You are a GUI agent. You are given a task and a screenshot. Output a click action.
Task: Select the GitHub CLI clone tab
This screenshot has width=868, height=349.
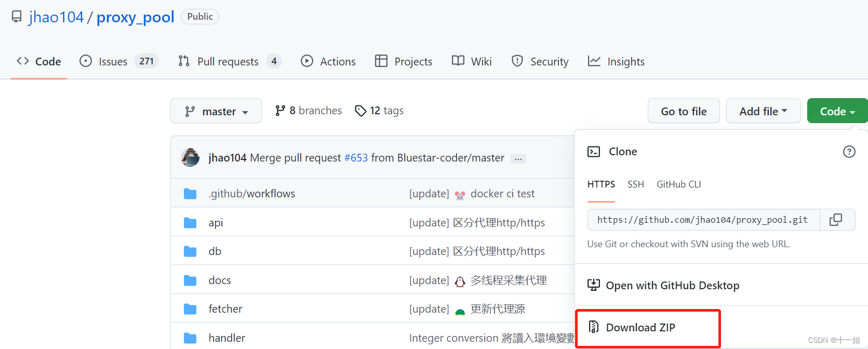click(679, 184)
